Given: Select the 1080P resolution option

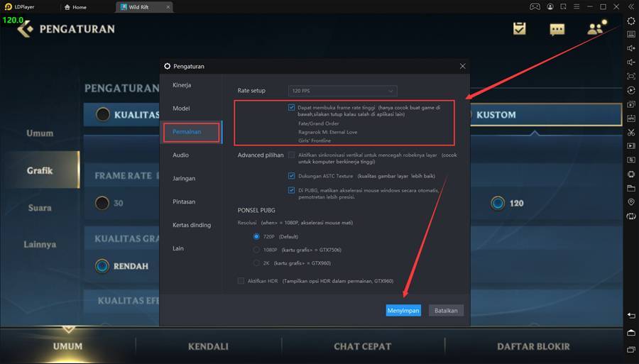Looking at the screenshot, I should point(256,250).
